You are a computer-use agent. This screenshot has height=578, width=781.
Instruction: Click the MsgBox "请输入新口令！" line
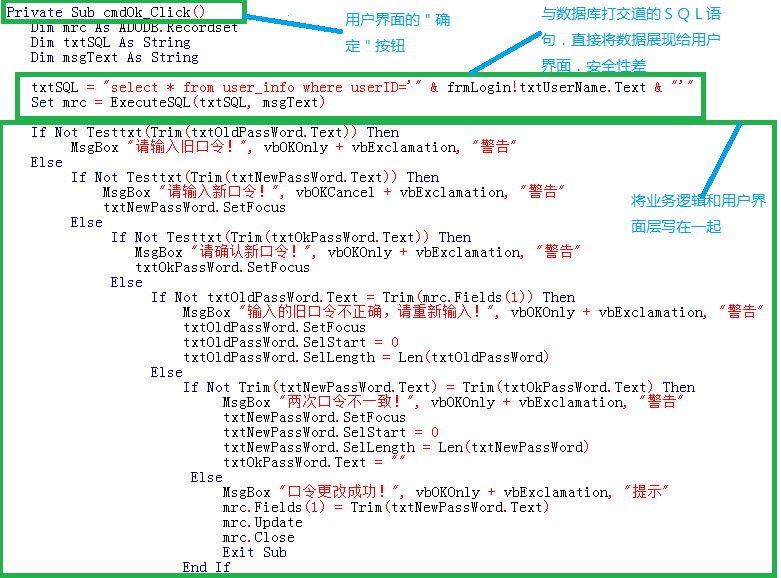pos(334,192)
